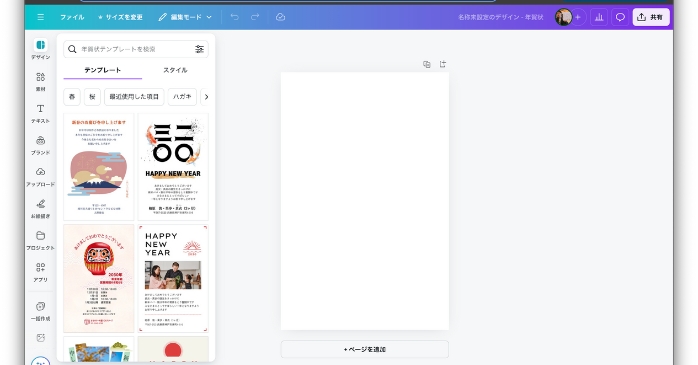Switch to the テンプレート tab

click(103, 70)
